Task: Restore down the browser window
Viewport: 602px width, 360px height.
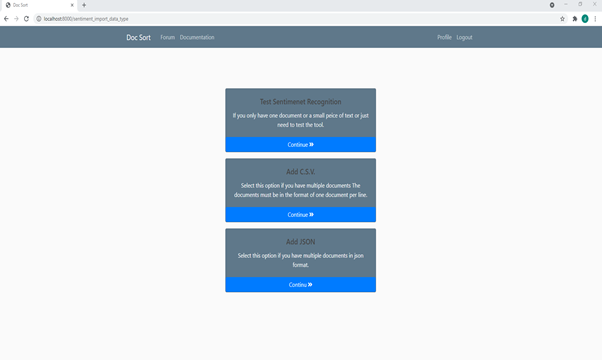Action: click(580, 4)
